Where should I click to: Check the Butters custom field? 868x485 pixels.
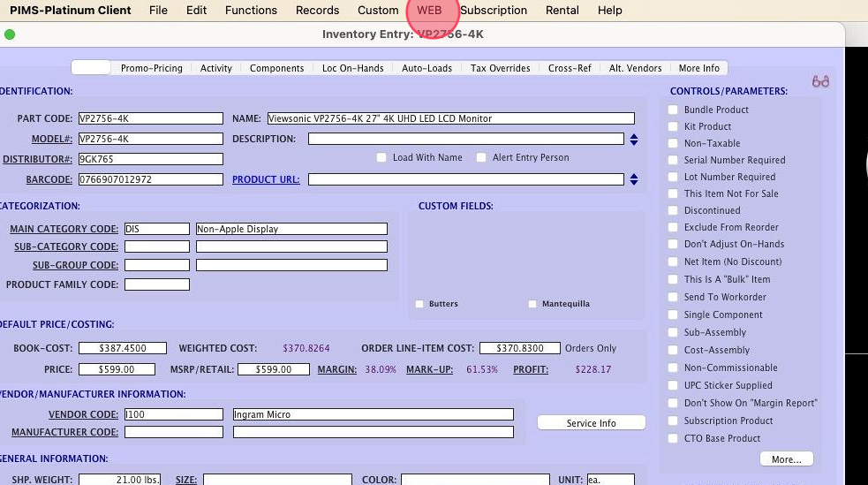pos(419,304)
